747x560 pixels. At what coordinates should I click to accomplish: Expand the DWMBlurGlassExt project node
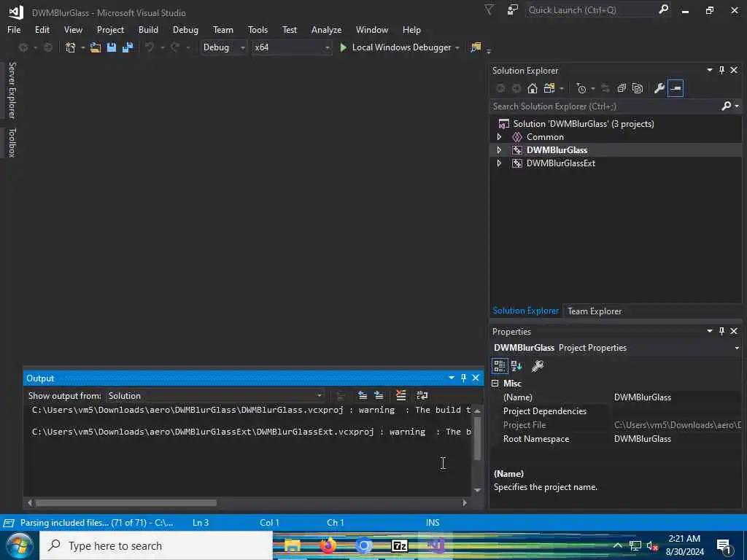pos(499,163)
